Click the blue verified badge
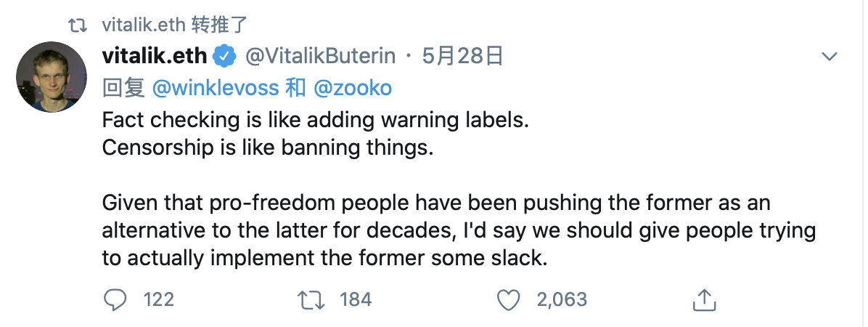 [226, 55]
